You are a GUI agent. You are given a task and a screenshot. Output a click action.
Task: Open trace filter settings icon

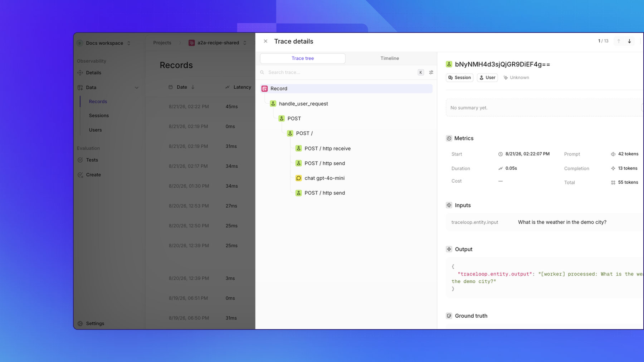click(x=431, y=72)
